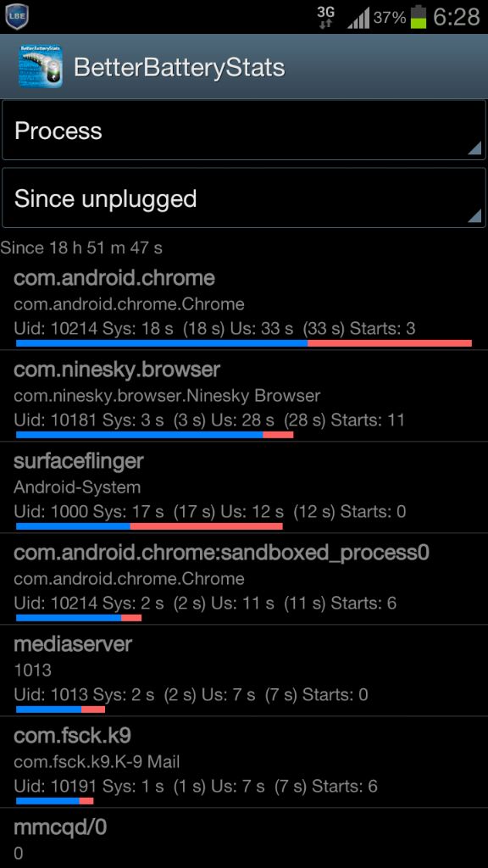This screenshot has width=488, height=868.
Task: Open the surfaceflinger Android-System entry
Action: pos(244,487)
